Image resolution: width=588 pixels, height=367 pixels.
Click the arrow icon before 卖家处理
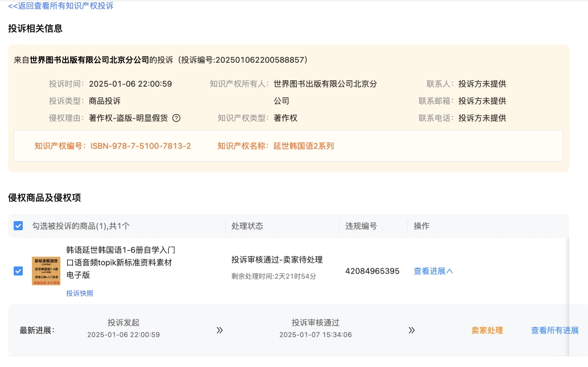coord(411,331)
